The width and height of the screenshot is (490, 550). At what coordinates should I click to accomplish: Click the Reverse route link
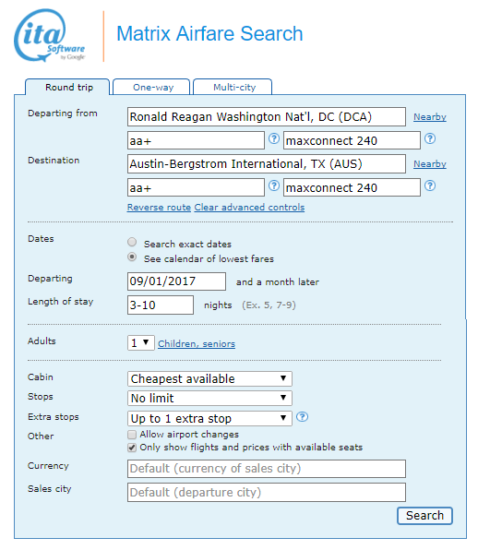tap(159, 207)
